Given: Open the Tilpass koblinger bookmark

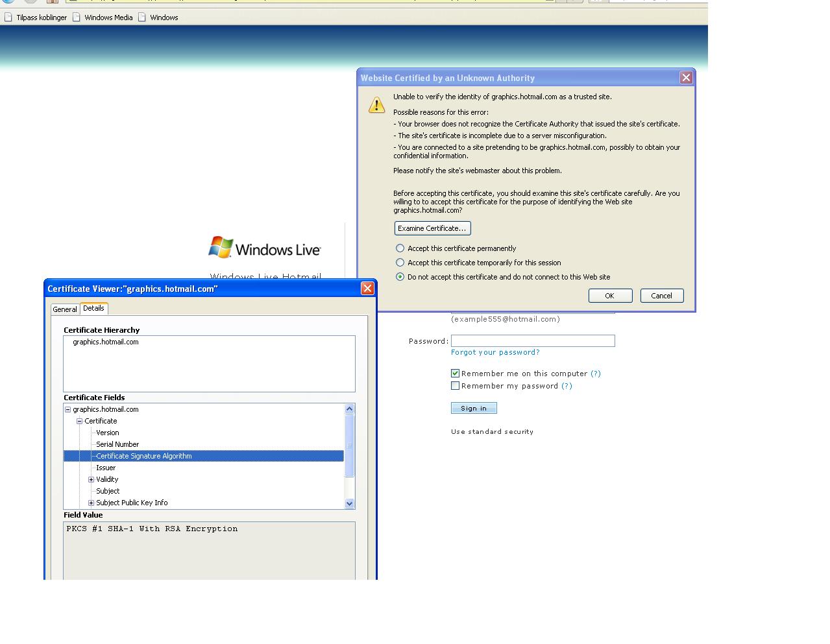Looking at the screenshot, I should [35, 18].
